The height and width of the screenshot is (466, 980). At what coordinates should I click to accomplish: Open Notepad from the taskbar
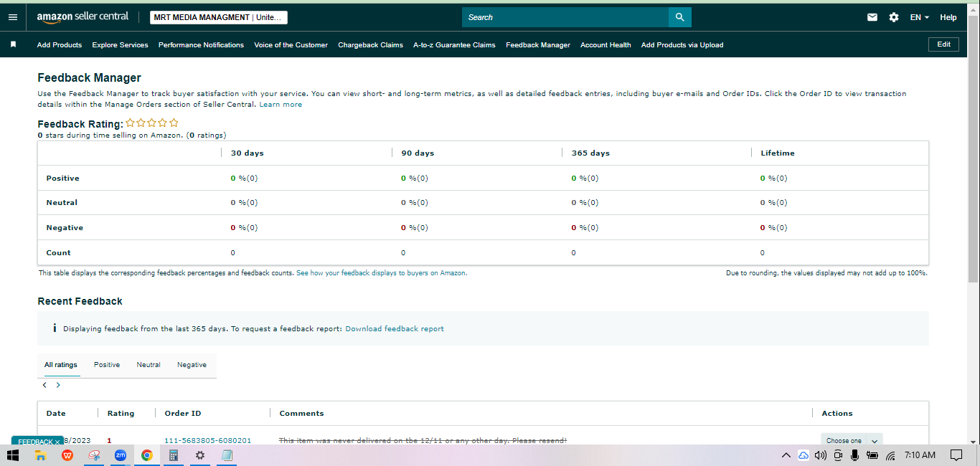pos(227,455)
